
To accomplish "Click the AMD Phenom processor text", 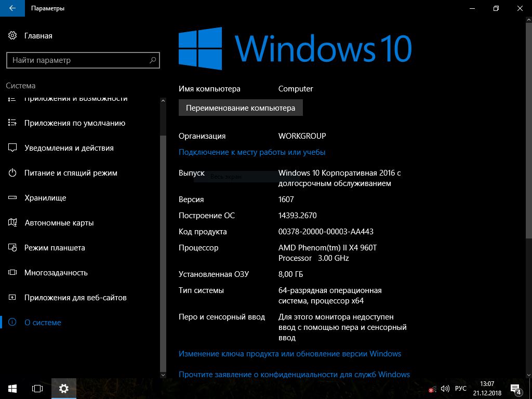I will (327, 253).
